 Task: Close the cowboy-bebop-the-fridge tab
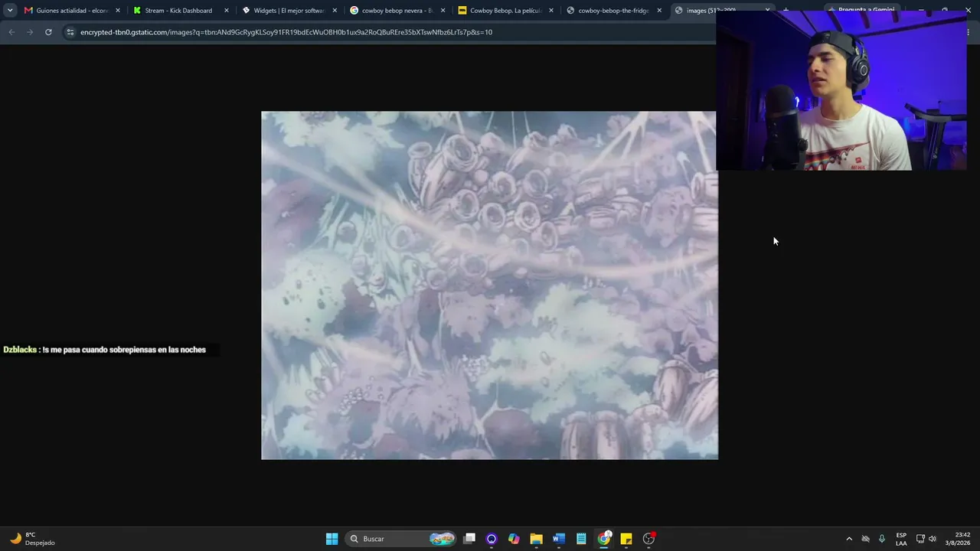point(659,11)
